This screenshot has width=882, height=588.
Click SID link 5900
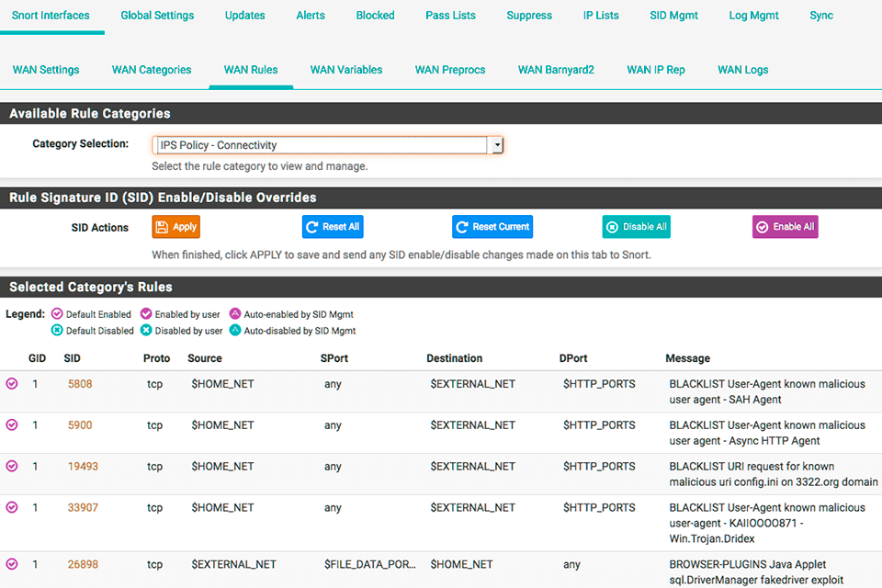[80, 424]
